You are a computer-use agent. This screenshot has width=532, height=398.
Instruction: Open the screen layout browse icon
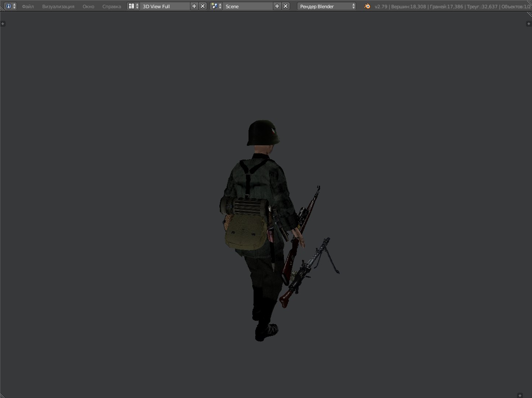(133, 6)
